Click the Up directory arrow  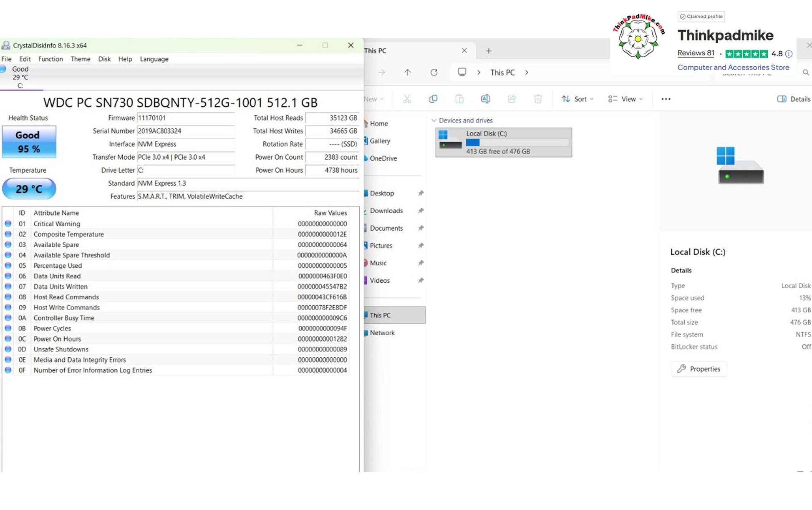click(x=408, y=72)
